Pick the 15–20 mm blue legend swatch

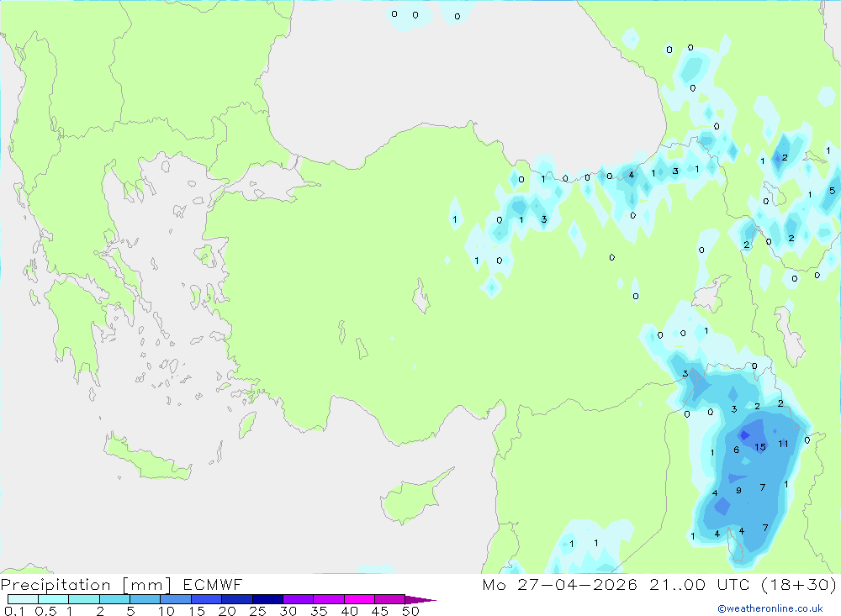(207, 599)
